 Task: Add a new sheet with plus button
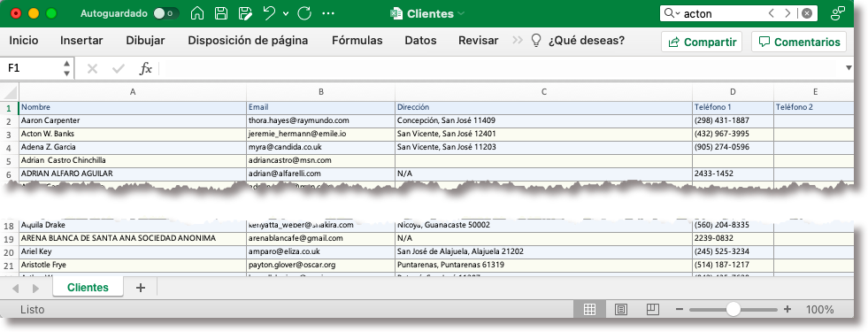141,287
